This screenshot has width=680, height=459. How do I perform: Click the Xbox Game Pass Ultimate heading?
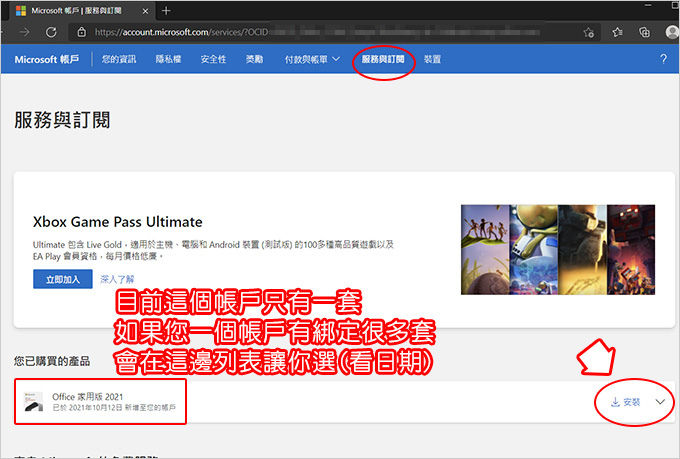(x=118, y=222)
